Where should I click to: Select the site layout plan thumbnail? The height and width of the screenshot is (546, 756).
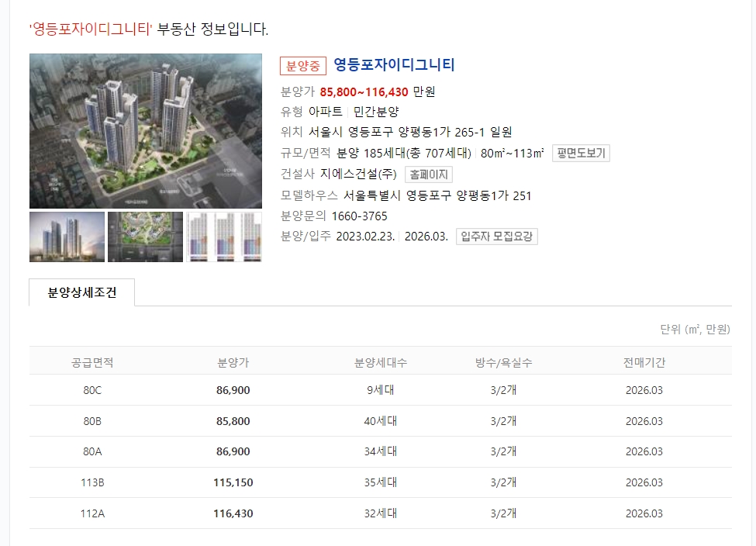pyautogui.click(x=145, y=237)
